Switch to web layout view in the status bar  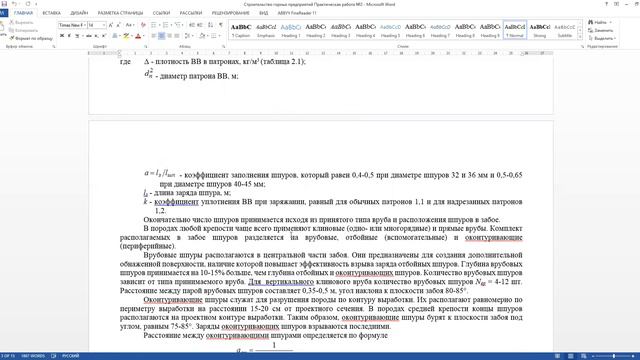tap(584, 356)
